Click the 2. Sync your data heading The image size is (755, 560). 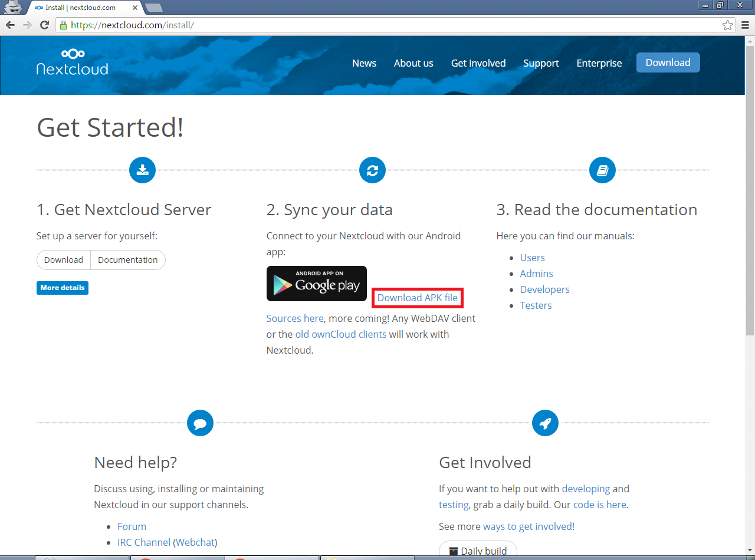(x=330, y=210)
